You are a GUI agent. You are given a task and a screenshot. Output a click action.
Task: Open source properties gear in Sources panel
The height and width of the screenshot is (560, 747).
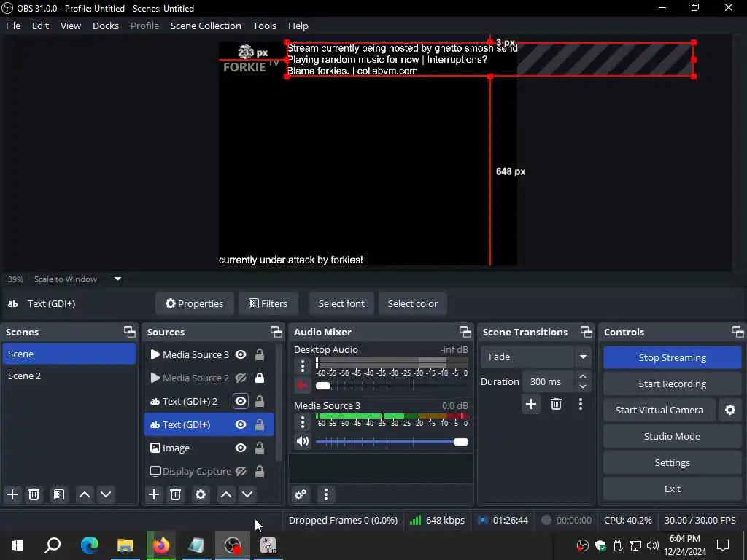tap(201, 494)
